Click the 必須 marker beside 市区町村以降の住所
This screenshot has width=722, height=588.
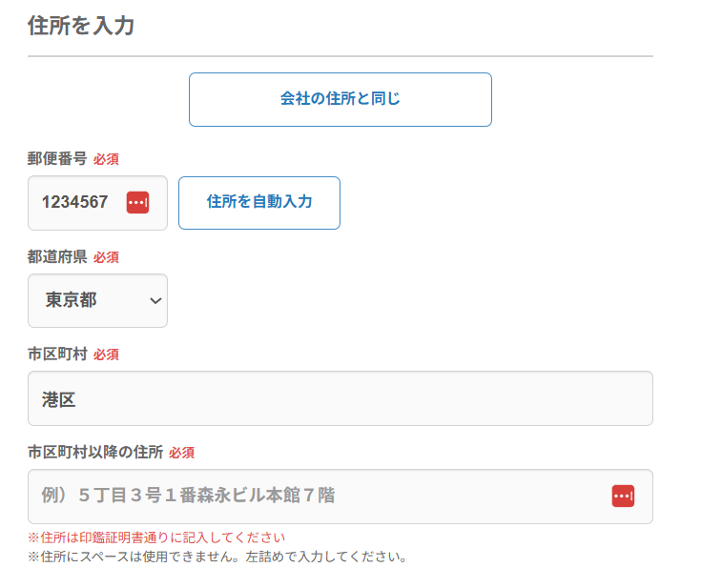[x=181, y=453]
